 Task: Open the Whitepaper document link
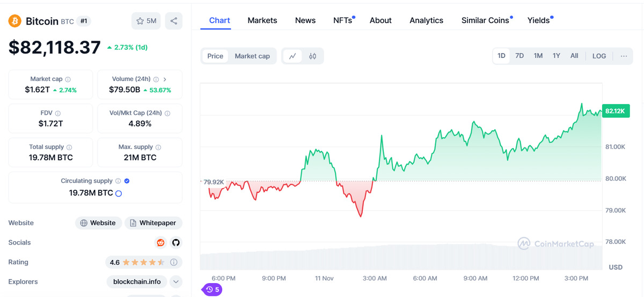153,223
